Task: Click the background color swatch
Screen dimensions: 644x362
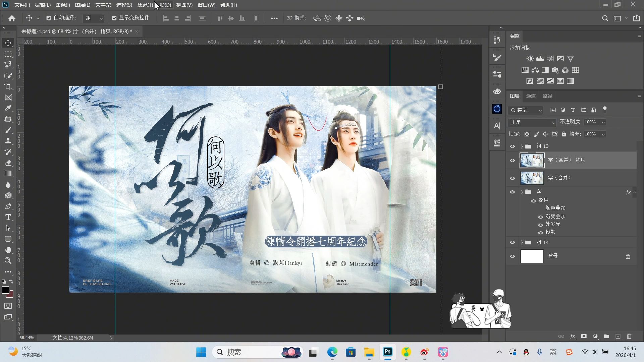Action: [x=11, y=295]
